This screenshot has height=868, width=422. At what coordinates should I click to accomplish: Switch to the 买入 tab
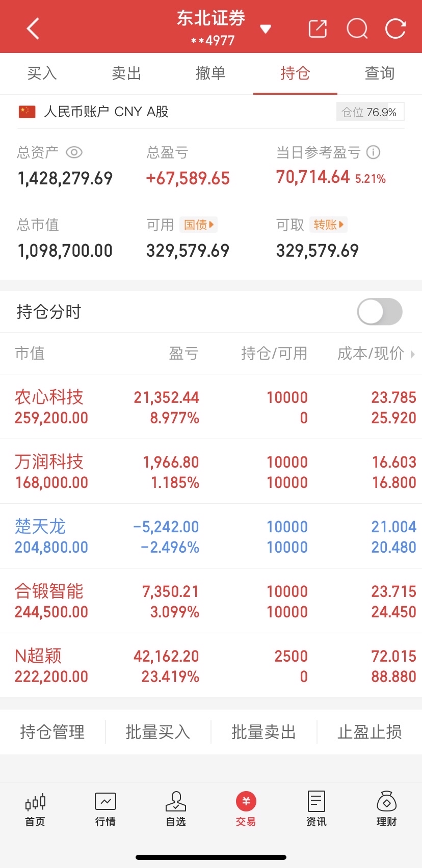(42, 73)
